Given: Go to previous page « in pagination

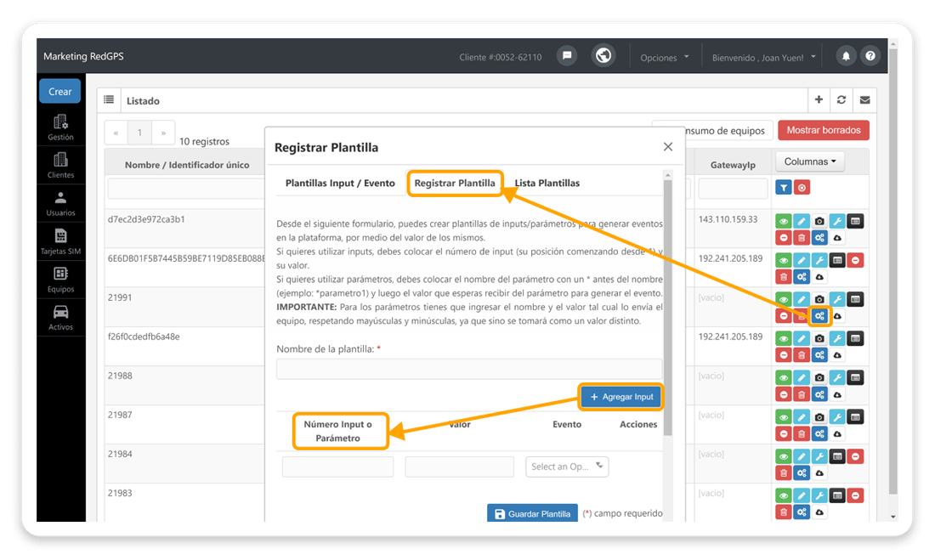Looking at the screenshot, I should [116, 133].
